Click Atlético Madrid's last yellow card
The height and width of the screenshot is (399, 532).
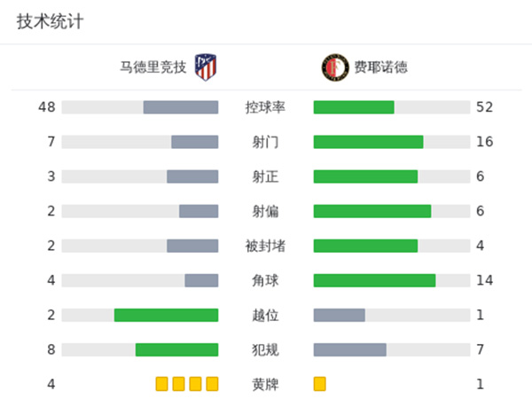(x=212, y=384)
